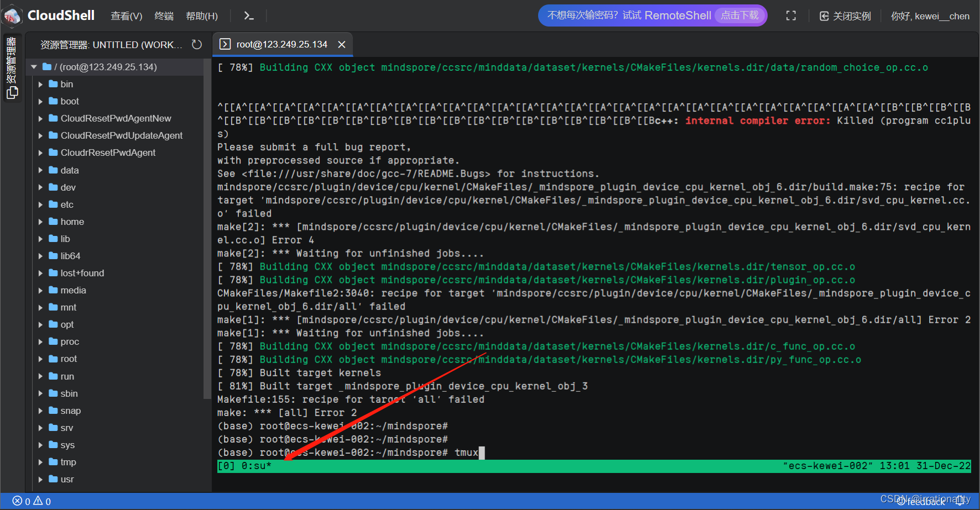Click the warnings triangle icon in status bar
The width and height of the screenshot is (980, 510).
tap(38, 501)
